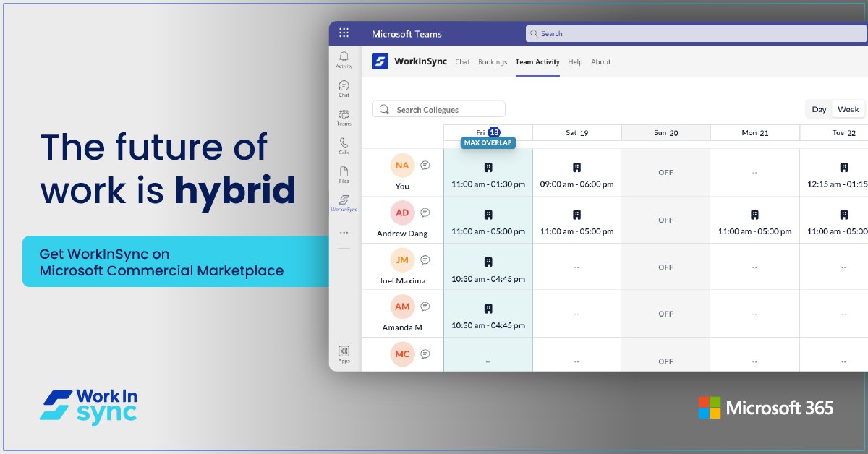
Task: Click the chat bubble next to Joel Maxima
Action: (x=425, y=260)
